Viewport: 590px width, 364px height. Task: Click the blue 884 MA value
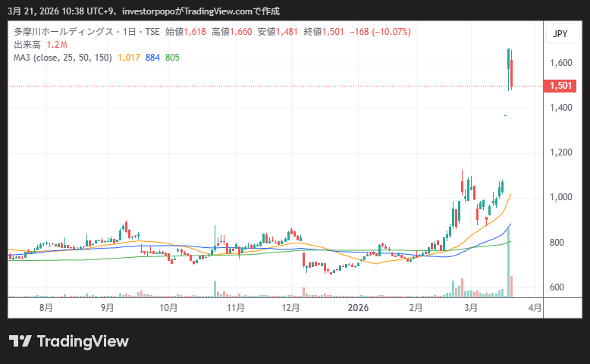tap(152, 57)
